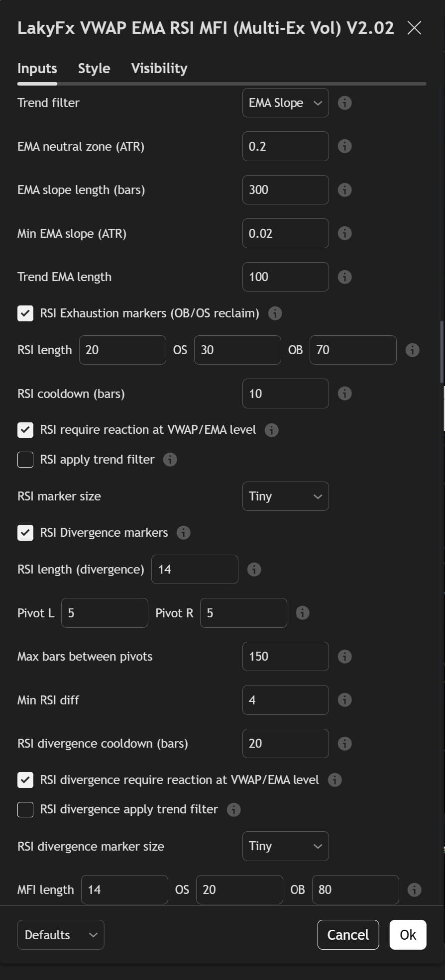Screen dimensions: 445x980
Task: Open the RSI Exhaustion markers info tooltip
Action: (274, 313)
